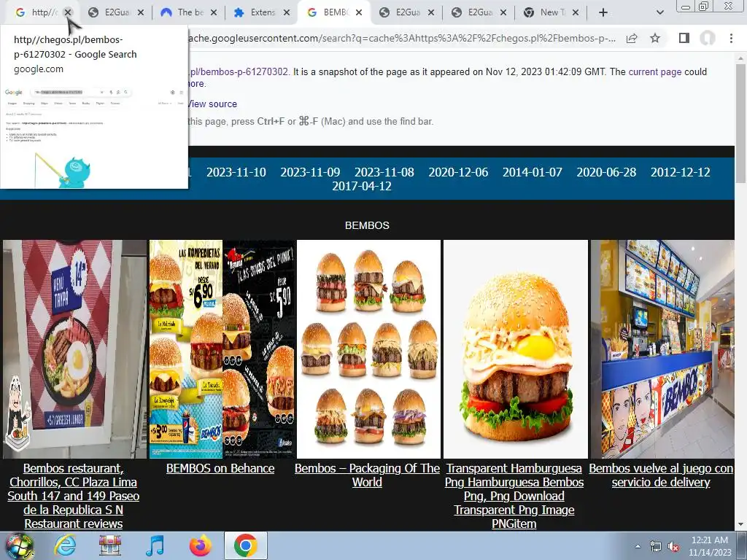This screenshot has width=747, height=560.
Task: Close the BEMBOS tab
Action: (359, 12)
